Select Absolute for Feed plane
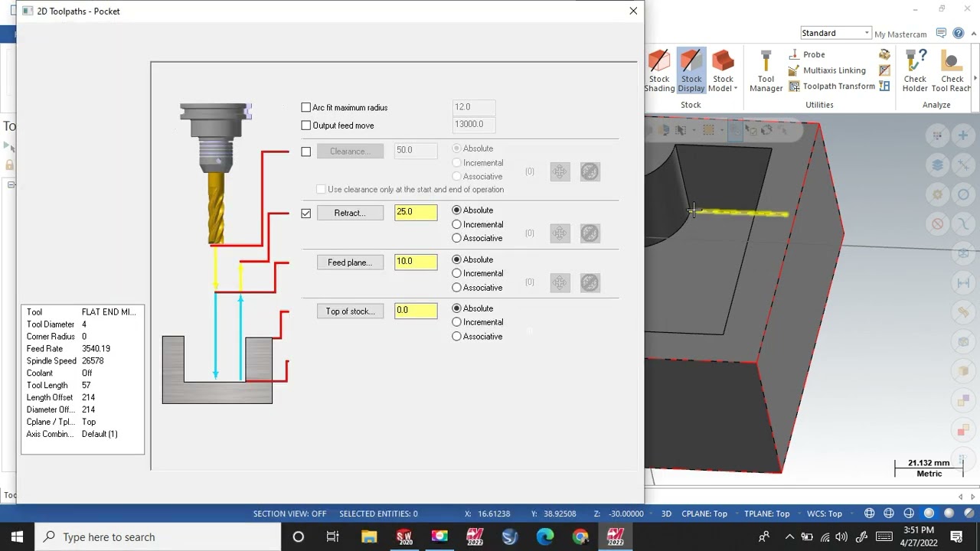 (x=457, y=259)
